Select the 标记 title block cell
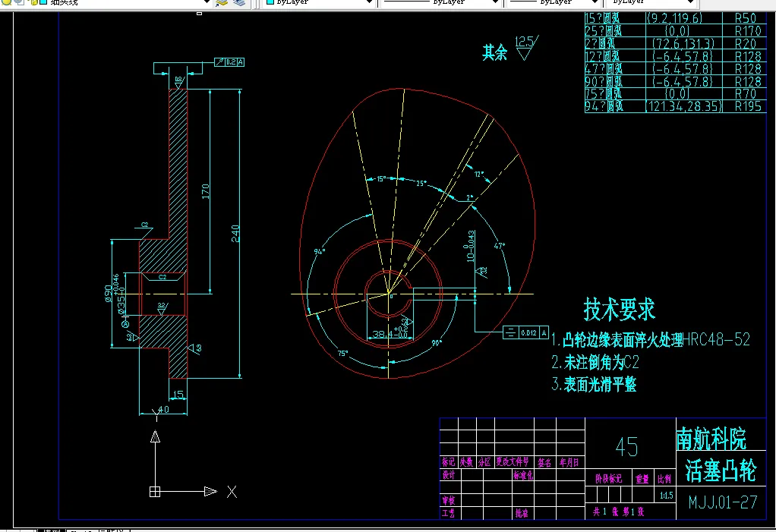776x532 pixels. (x=449, y=461)
